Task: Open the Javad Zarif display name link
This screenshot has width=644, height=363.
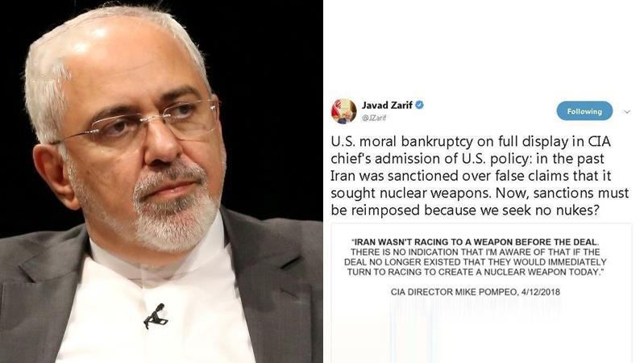Action: pyautogui.click(x=387, y=105)
